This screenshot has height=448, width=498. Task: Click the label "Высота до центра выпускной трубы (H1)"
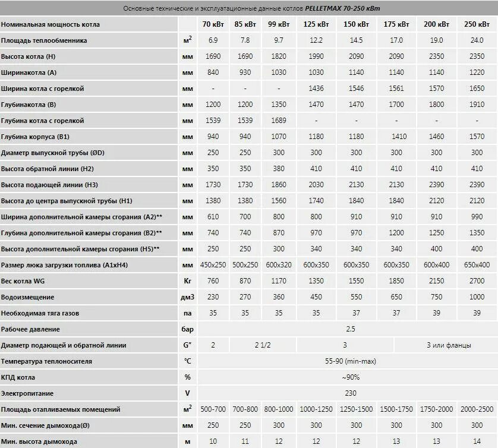tap(67, 201)
